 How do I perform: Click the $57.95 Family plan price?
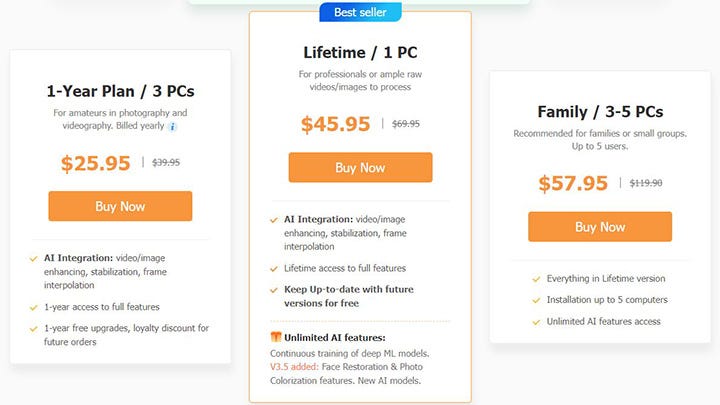[x=573, y=184]
